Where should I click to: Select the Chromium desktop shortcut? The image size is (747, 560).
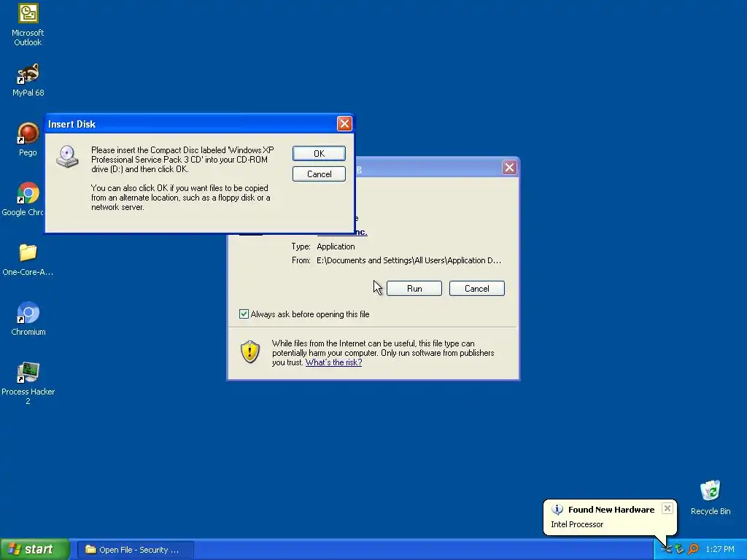point(28,319)
